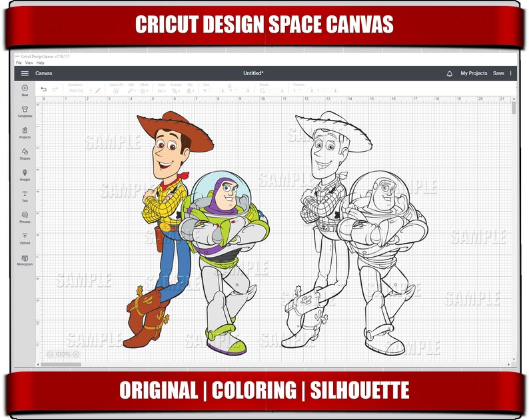This screenshot has width=529, height=420.
Task: Click the Canvas label in header
Action: pos(44,73)
